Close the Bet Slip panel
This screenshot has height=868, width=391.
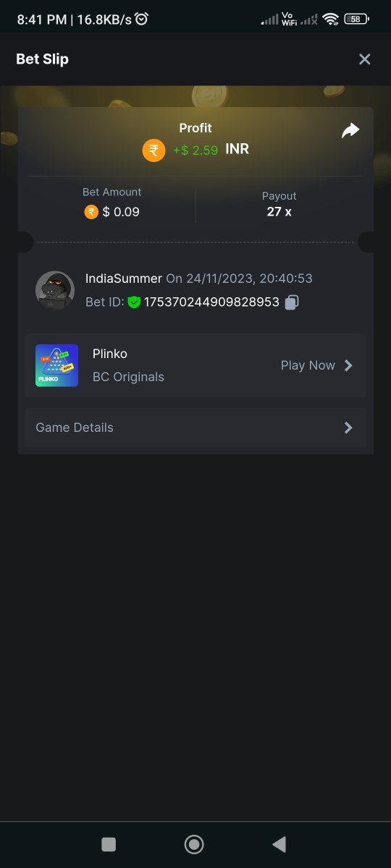[x=365, y=59]
